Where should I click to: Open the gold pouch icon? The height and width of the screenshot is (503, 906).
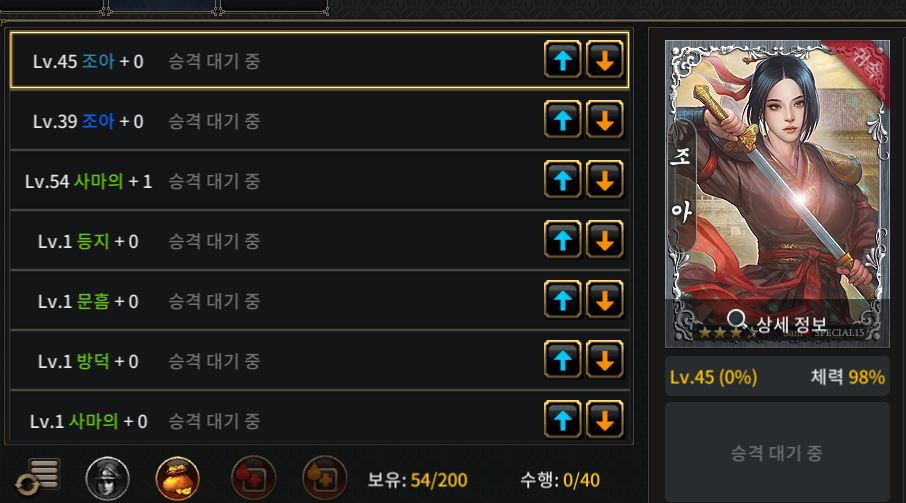[177, 479]
